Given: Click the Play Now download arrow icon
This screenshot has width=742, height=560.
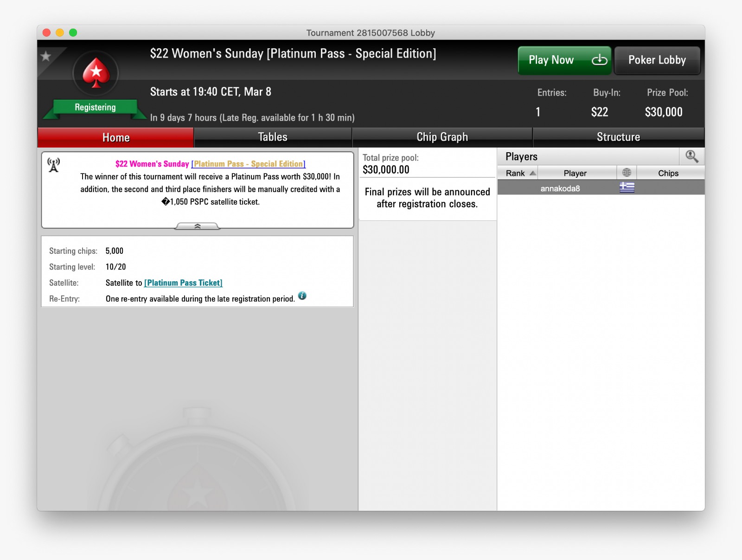Looking at the screenshot, I should coord(599,60).
